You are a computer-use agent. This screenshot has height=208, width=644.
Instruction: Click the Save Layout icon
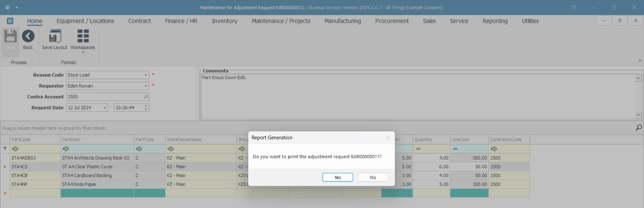[x=55, y=36]
